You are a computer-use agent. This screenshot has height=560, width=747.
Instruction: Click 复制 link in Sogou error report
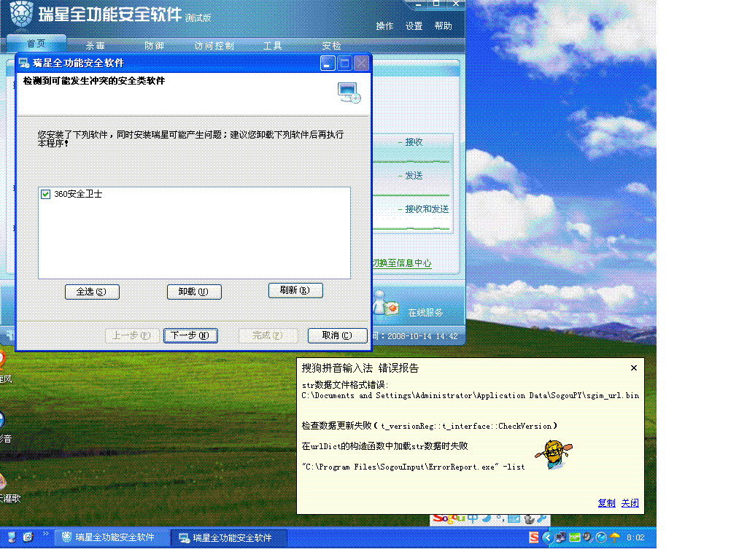click(x=606, y=503)
